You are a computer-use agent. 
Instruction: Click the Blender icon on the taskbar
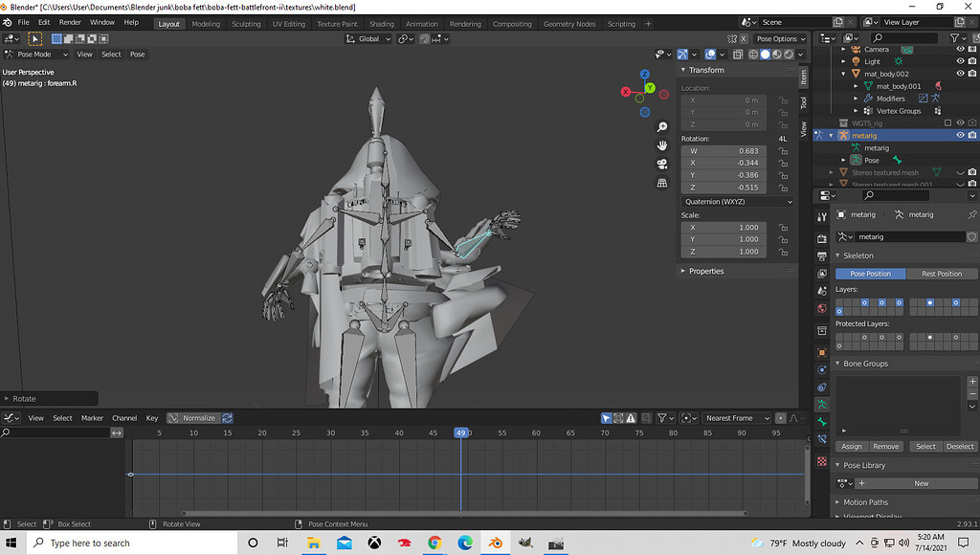(495, 543)
